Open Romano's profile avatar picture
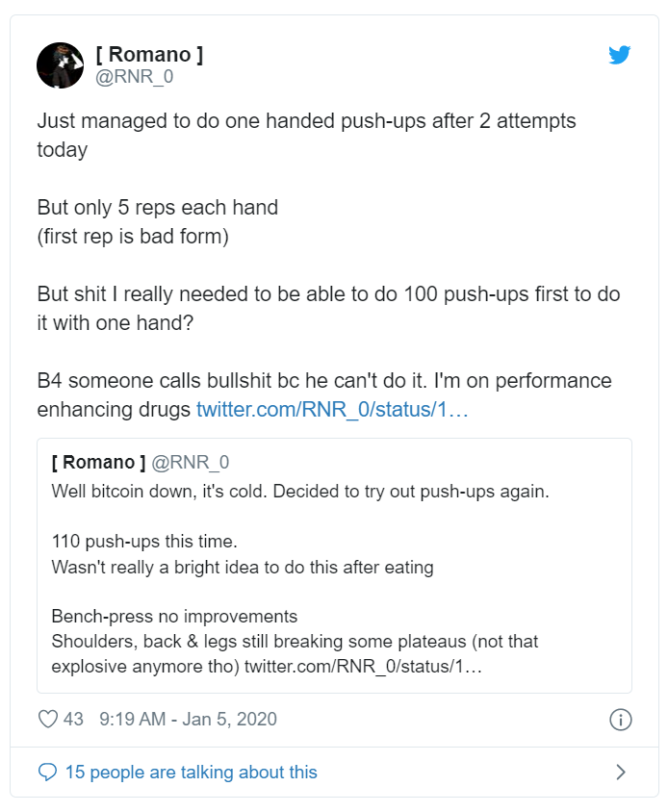Screen dimensions: 668x812 click(60, 65)
